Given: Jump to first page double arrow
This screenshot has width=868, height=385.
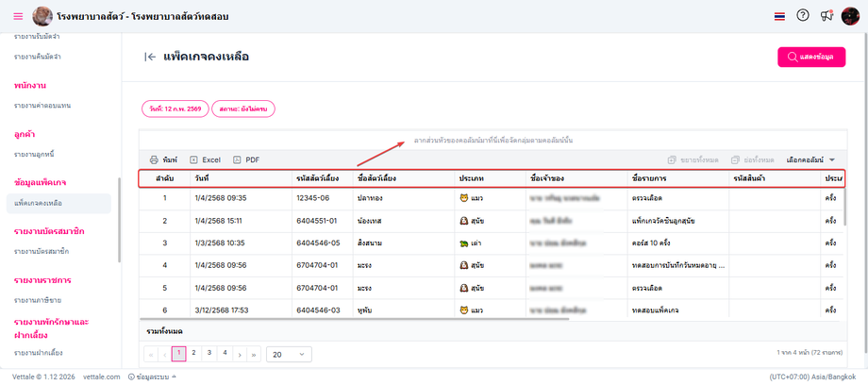Looking at the screenshot, I should click(151, 354).
